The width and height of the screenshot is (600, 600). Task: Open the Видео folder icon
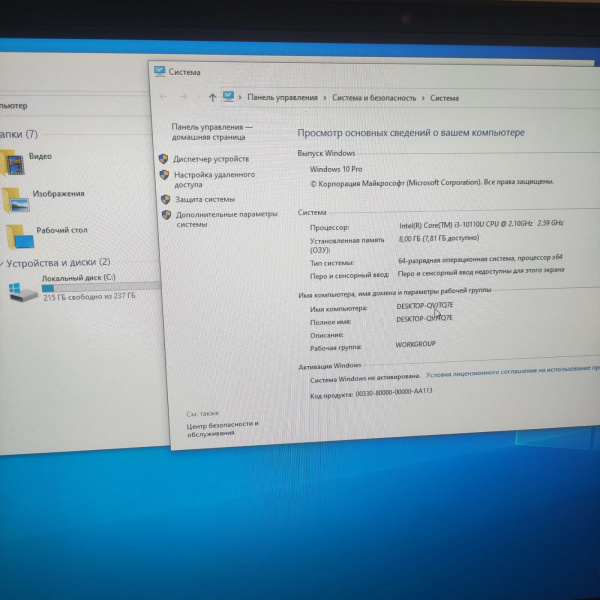coord(14,161)
